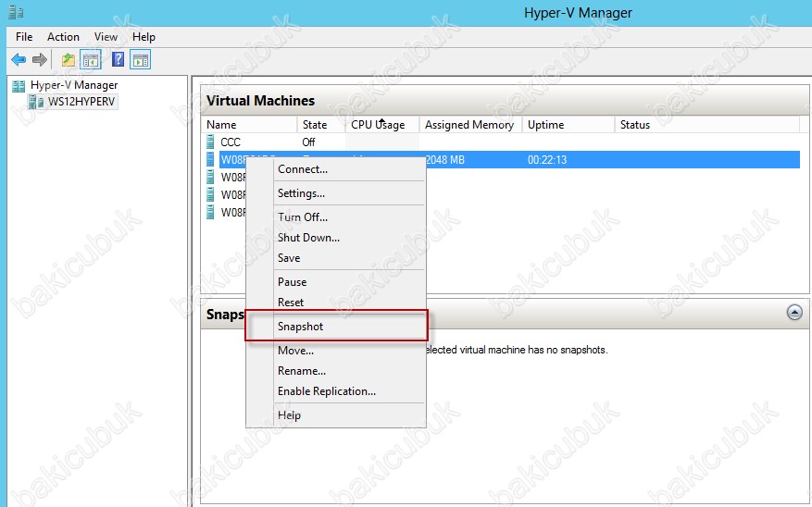
Task: Choose Snapshot from the context menu
Action: pos(335,326)
